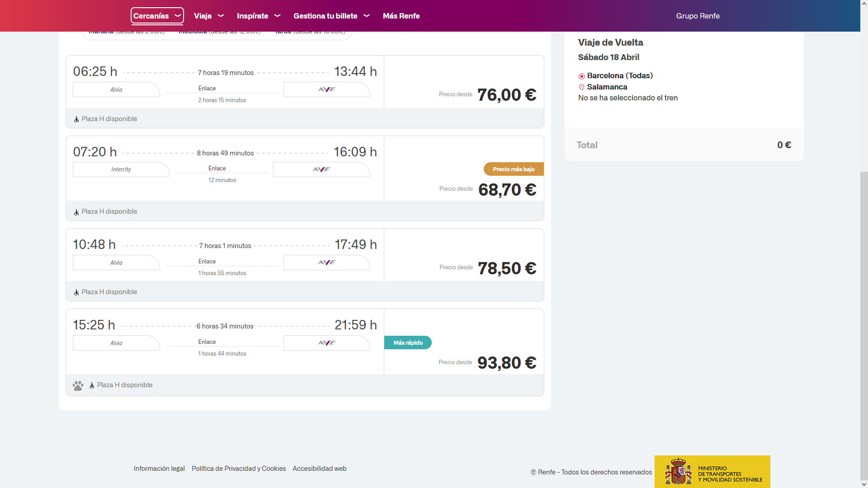Click wheelchair icon on 07:20 train card
The width and height of the screenshot is (868, 488).
(x=76, y=212)
